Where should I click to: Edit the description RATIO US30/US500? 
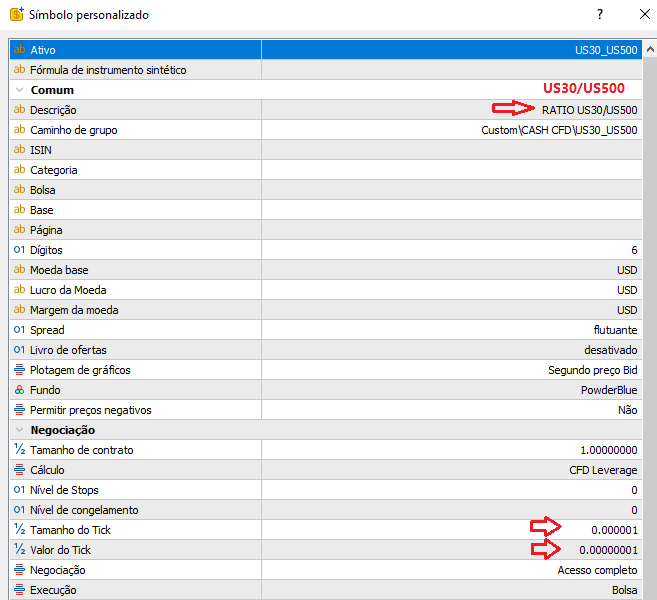pyautogui.click(x=590, y=110)
